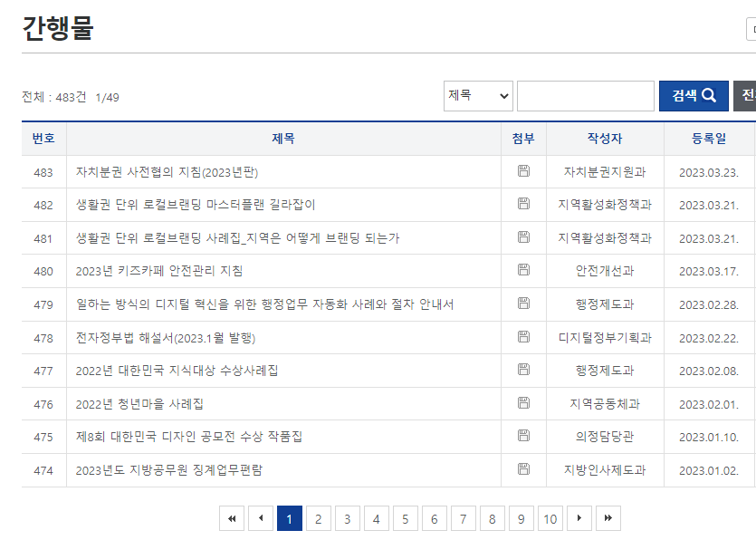
Task: Open 전자정부법 해설서(2023.1월 발행)
Action: pyautogui.click(x=166, y=338)
